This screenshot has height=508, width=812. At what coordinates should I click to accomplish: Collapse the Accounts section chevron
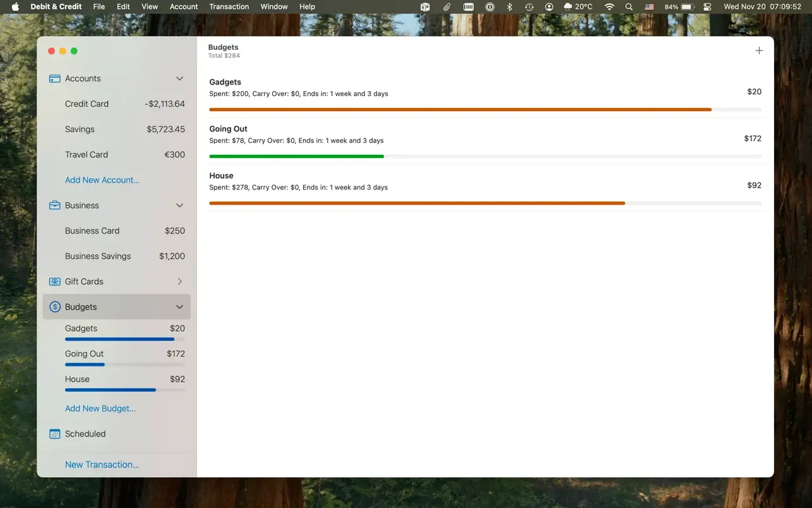[179, 78]
